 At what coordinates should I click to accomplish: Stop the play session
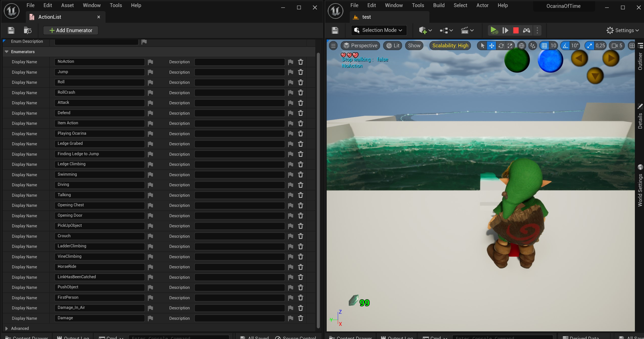tap(516, 30)
